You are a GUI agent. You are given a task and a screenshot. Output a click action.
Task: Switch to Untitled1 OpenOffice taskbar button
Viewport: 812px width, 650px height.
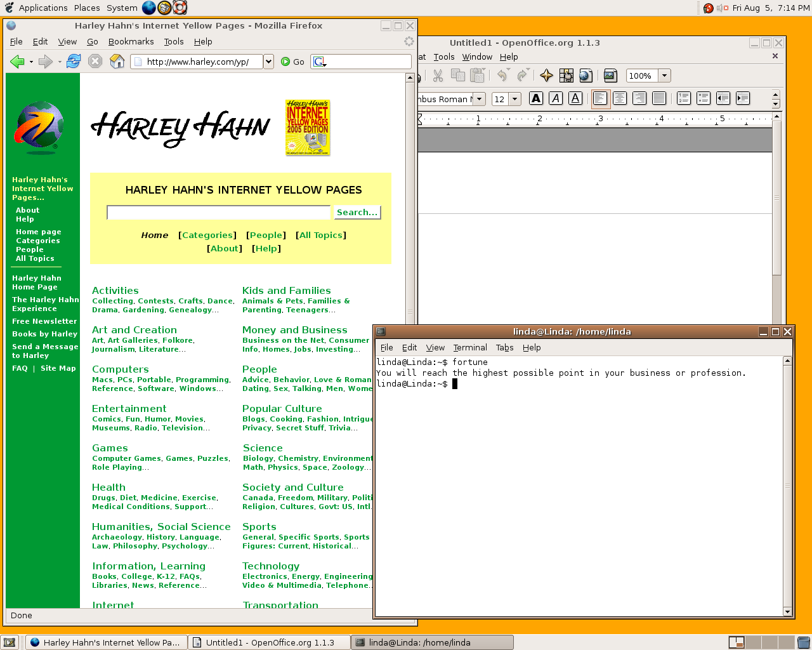coord(270,642)
